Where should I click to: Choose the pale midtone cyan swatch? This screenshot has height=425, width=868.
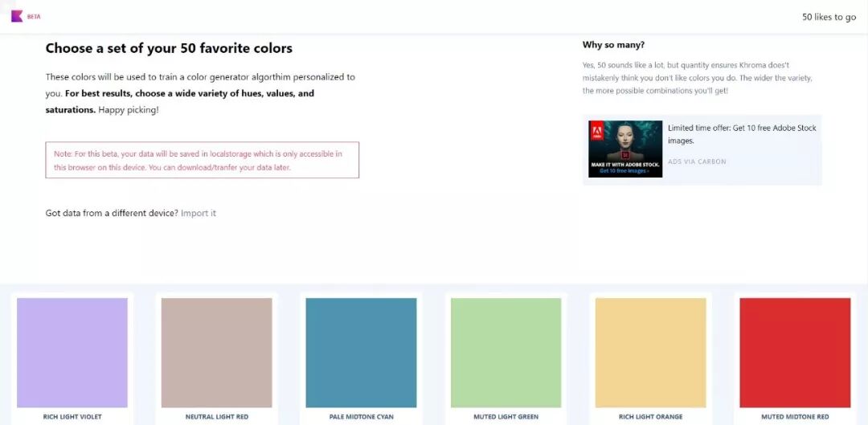(361, 353)
